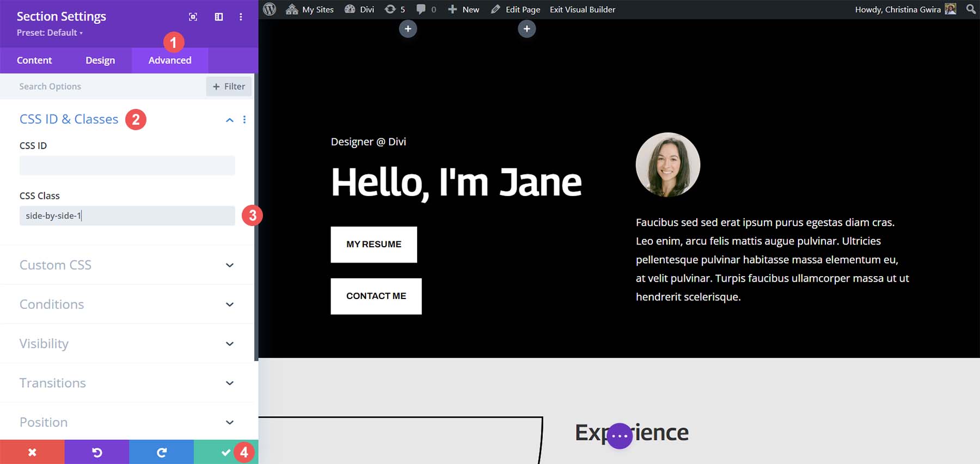Screen dimensions: 980x464
Task: Open the purple Divi builder ellipsis button
Action: coord(620,436)
